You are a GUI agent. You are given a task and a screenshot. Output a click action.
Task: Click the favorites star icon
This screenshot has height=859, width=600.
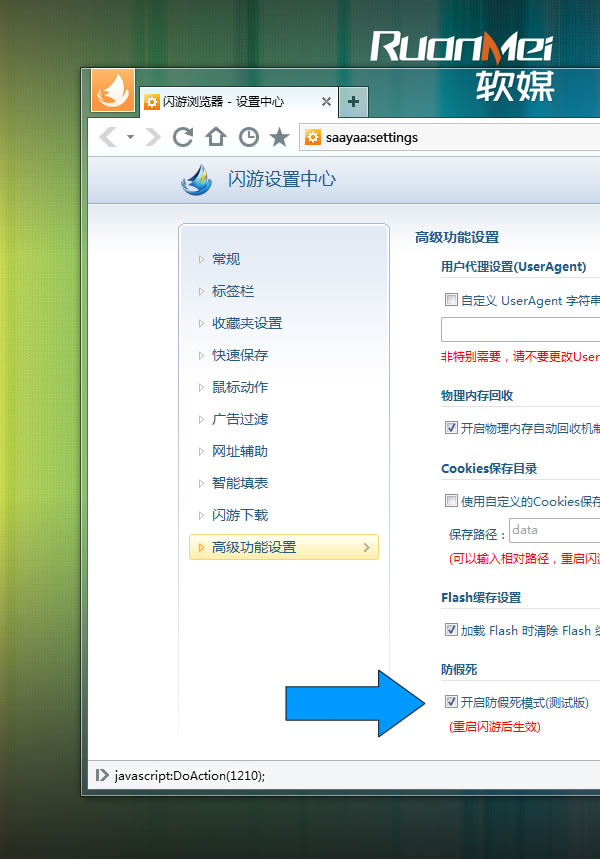pos(280,137)
